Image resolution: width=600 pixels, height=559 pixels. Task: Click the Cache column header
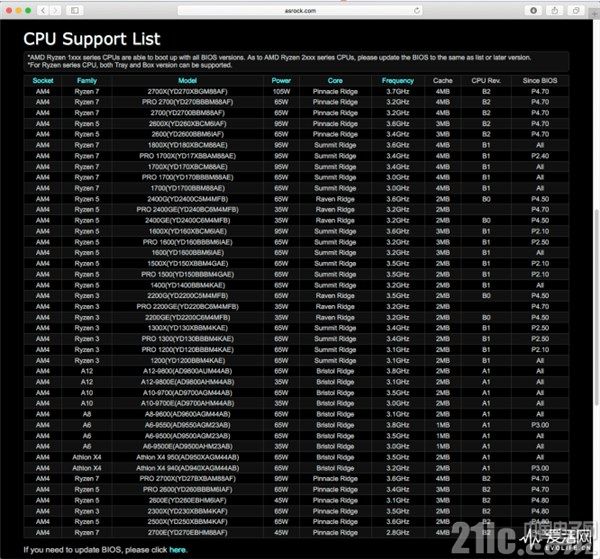(x=443, y=81)
